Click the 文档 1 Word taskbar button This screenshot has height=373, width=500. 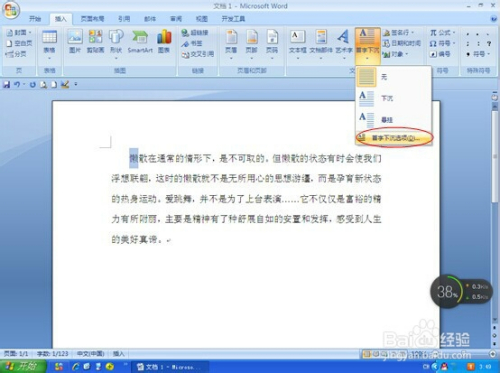click(x=170, y=367)
